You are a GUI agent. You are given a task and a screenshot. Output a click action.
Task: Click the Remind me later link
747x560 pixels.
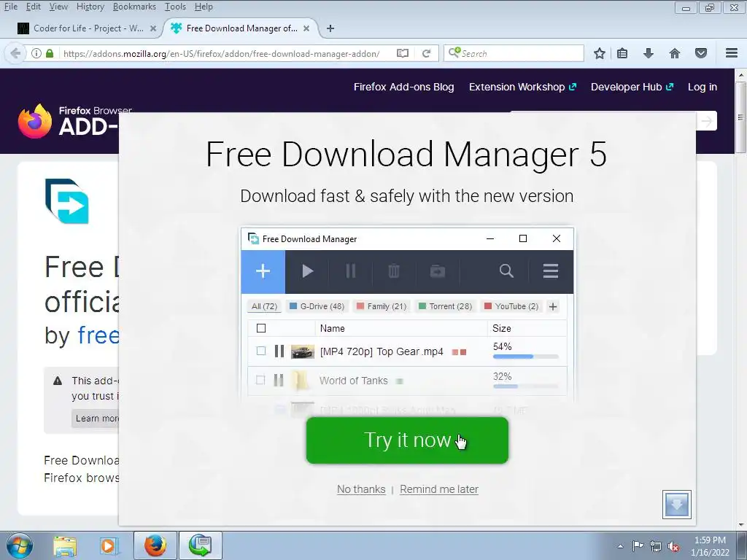[439, 489]
